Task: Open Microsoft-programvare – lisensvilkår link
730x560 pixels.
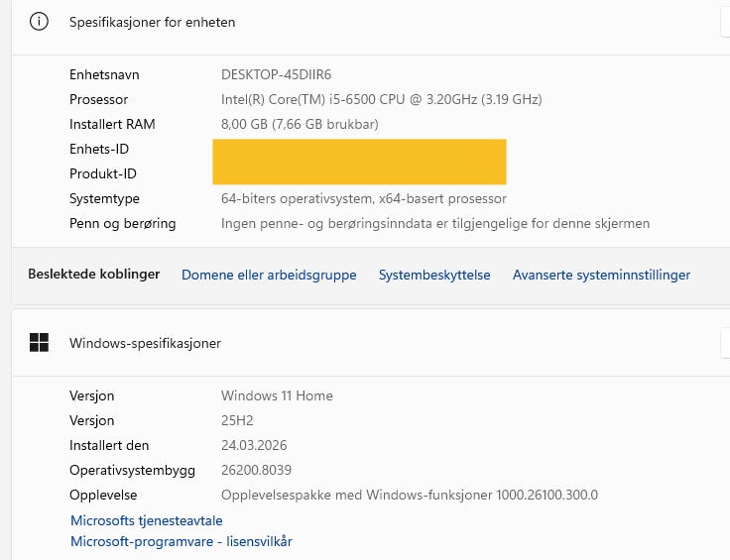Action: pyautogui.click(x=182, y=541)
